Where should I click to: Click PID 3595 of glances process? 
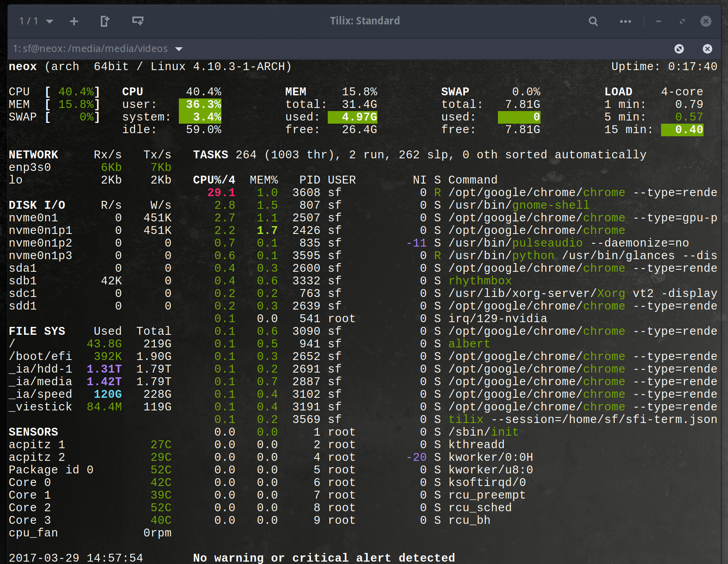coord(306,256)
